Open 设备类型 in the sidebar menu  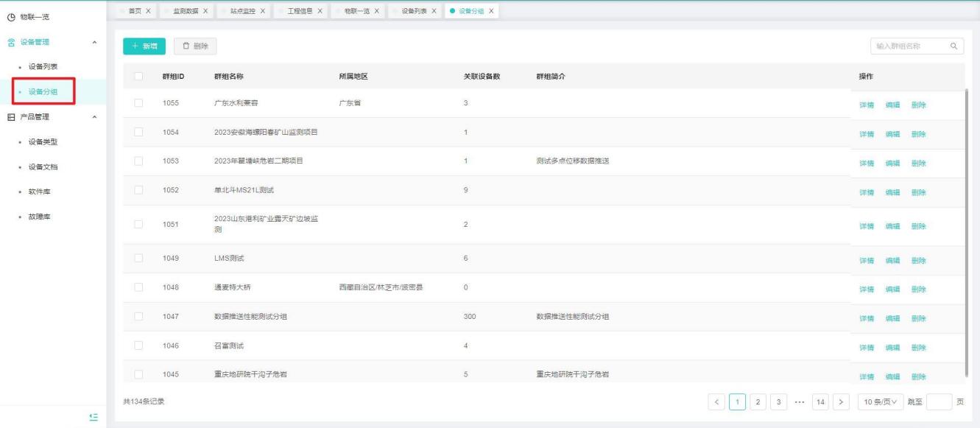[x=43, y=141]
